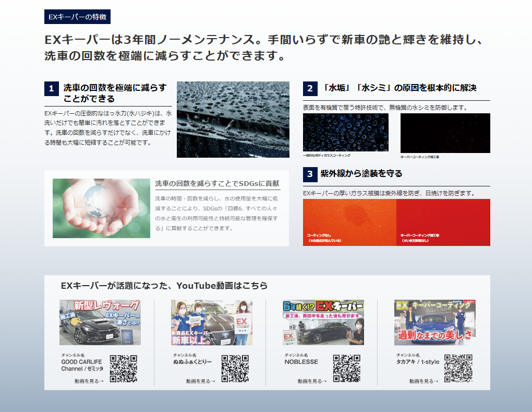Click 動画を見る→ link under GOOD CARLIFE Channel
This screenshot has width=532, height=412.
click(89, 381)
